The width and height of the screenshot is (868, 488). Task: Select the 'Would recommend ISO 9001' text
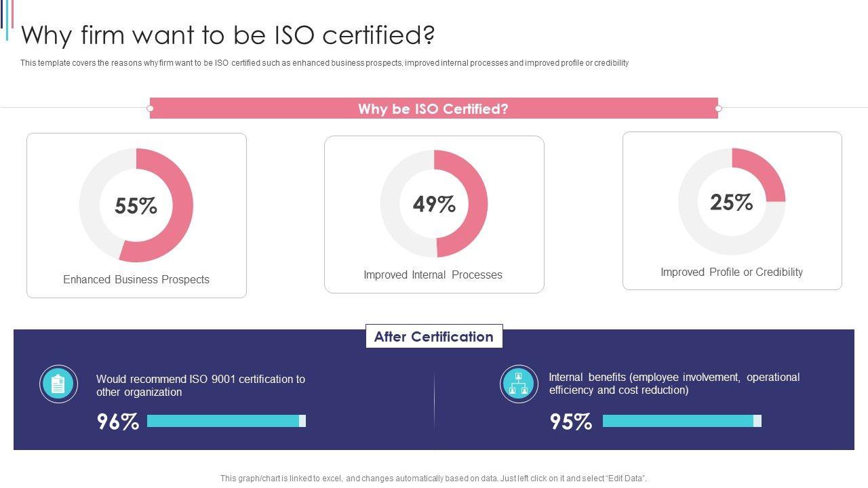click(201, 386)
